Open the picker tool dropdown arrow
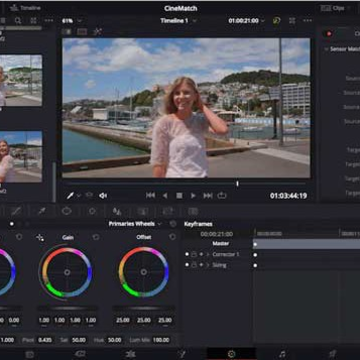The image size is (360, 360). pyautogui.click(x=79, y=196)
